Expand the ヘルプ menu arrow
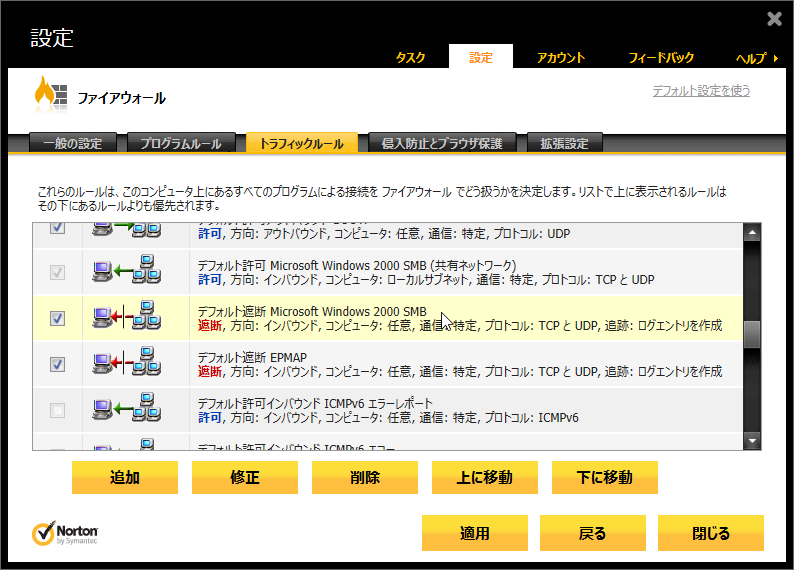 coord(776,58)
